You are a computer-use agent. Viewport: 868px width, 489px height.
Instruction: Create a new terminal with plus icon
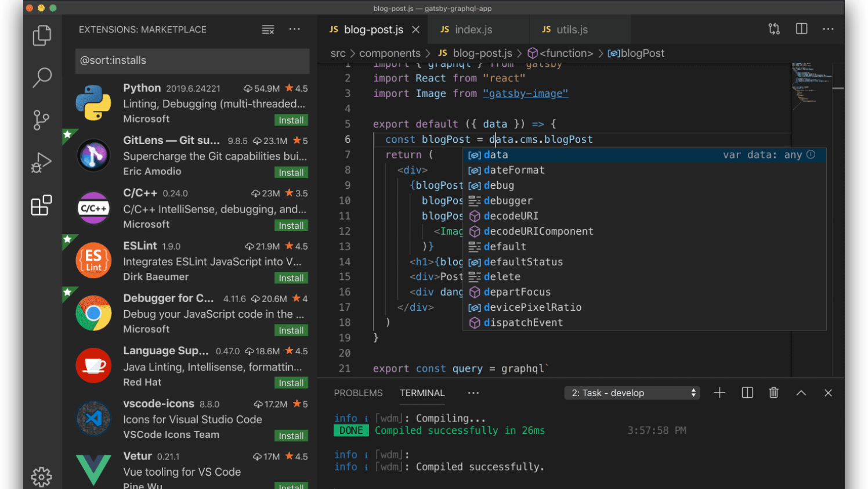(x=719, y=393)
